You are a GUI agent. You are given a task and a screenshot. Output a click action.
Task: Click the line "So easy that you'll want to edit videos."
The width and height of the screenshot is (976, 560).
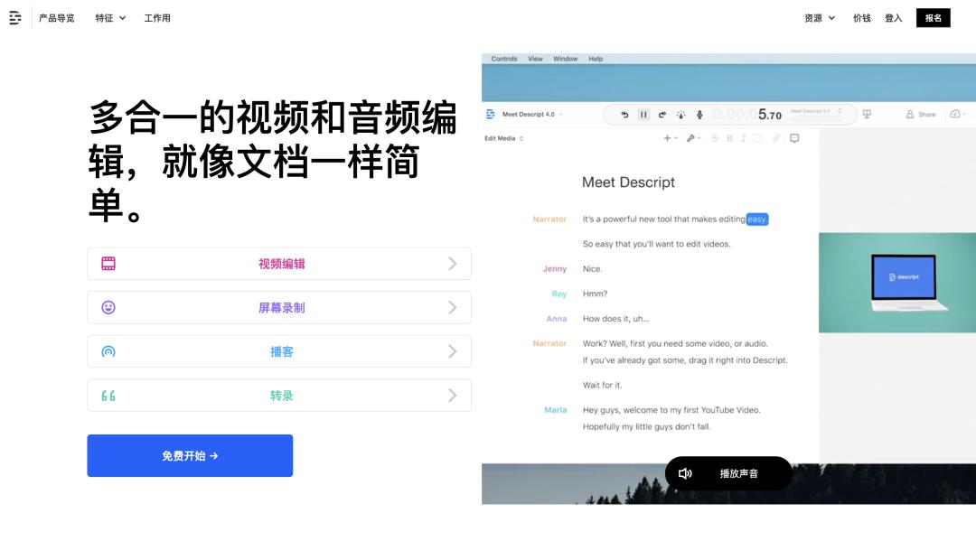click(656, 244)
